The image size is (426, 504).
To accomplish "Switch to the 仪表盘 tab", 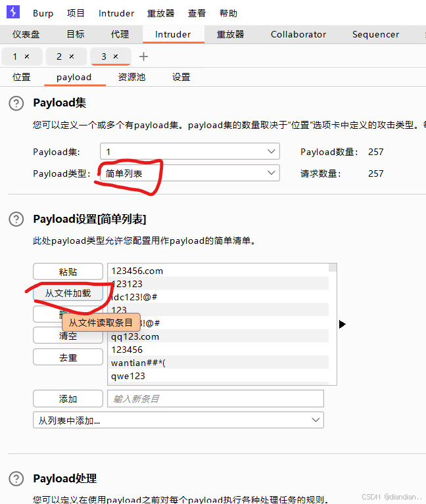I will point(26,34).
